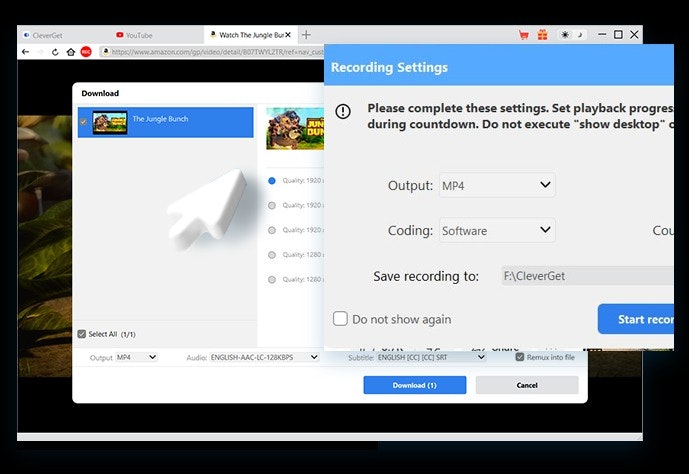Open the Download panel Output MP4 dropdown
The image size is (689, 474).
136,357
